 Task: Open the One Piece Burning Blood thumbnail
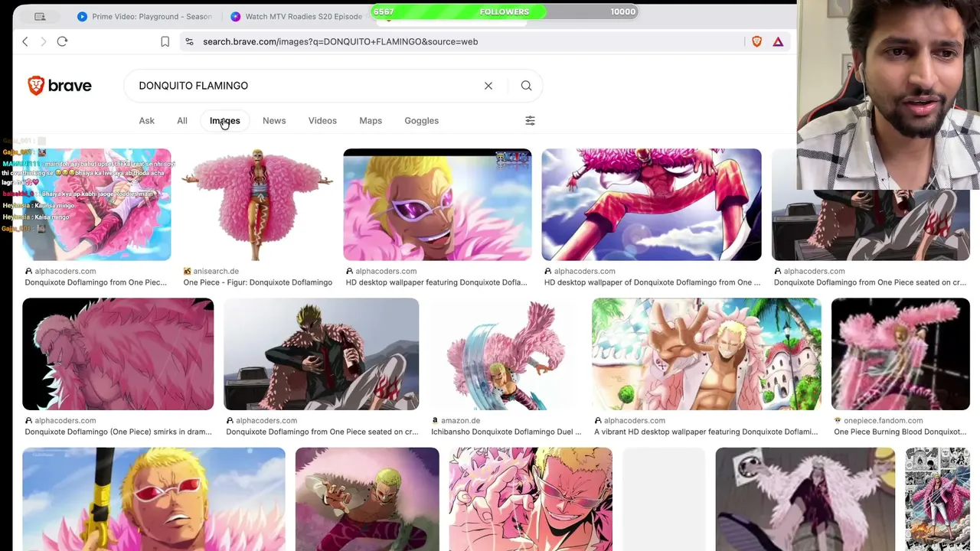pyautogui.click(x=900, y=354)
